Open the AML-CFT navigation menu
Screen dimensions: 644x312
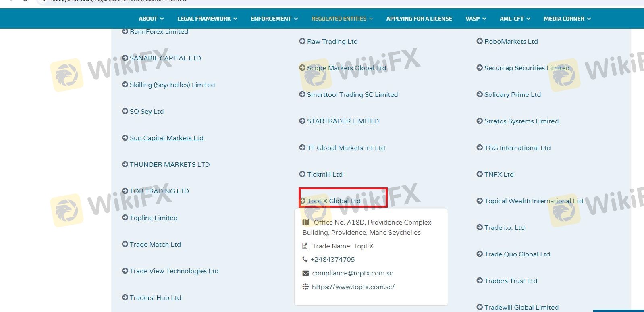tap(515, 19)
